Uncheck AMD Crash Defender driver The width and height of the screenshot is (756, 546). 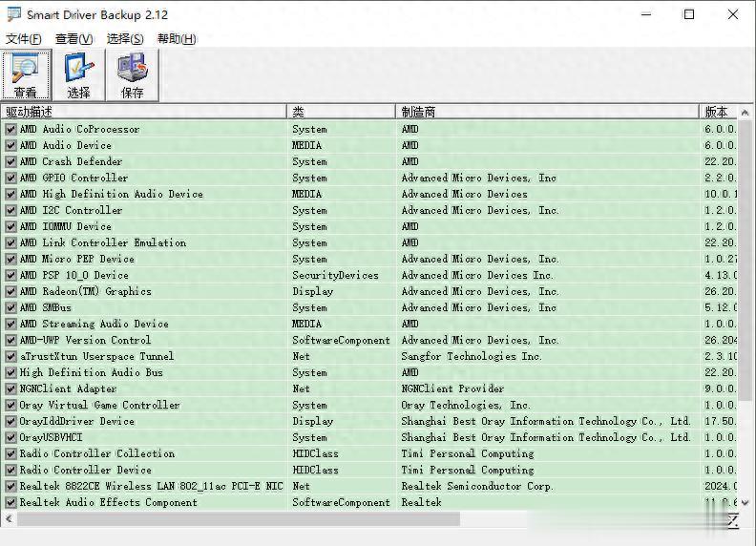tap(10, 161)
